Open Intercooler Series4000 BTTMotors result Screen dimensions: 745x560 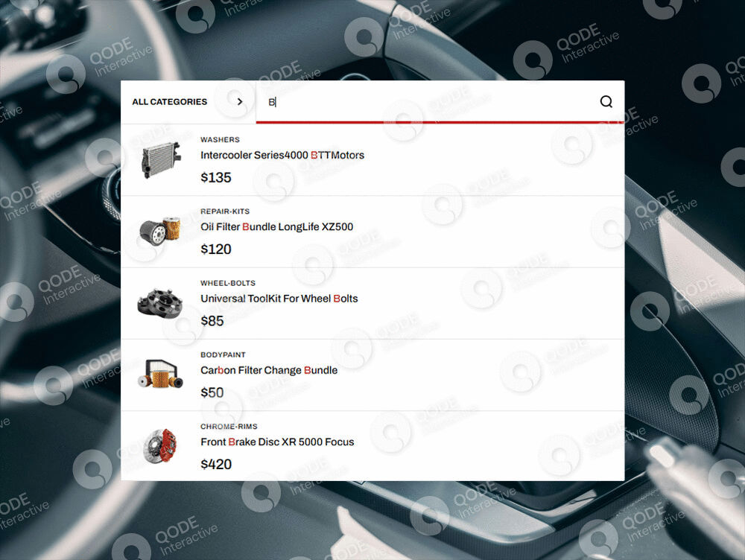[282, 156]
